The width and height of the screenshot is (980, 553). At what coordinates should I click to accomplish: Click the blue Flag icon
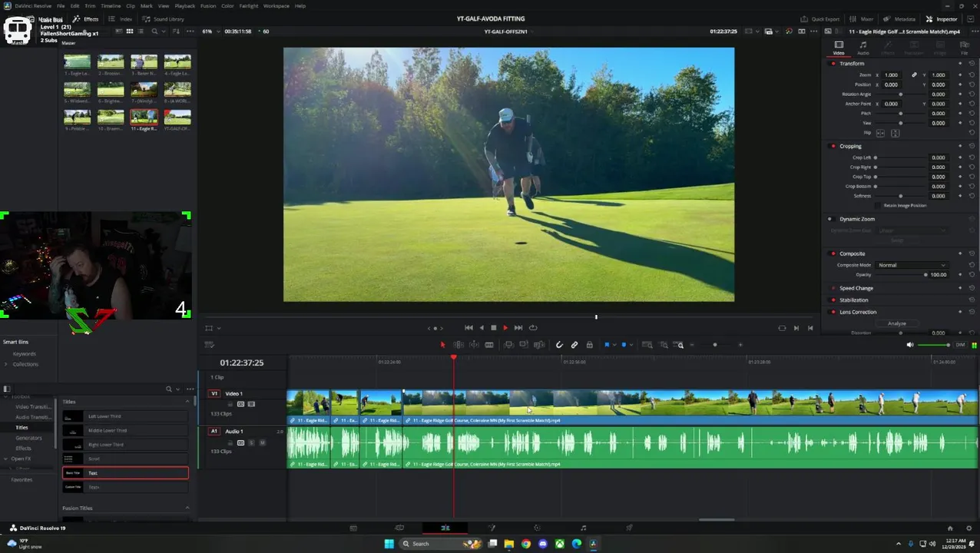click(x=607, y=345)
